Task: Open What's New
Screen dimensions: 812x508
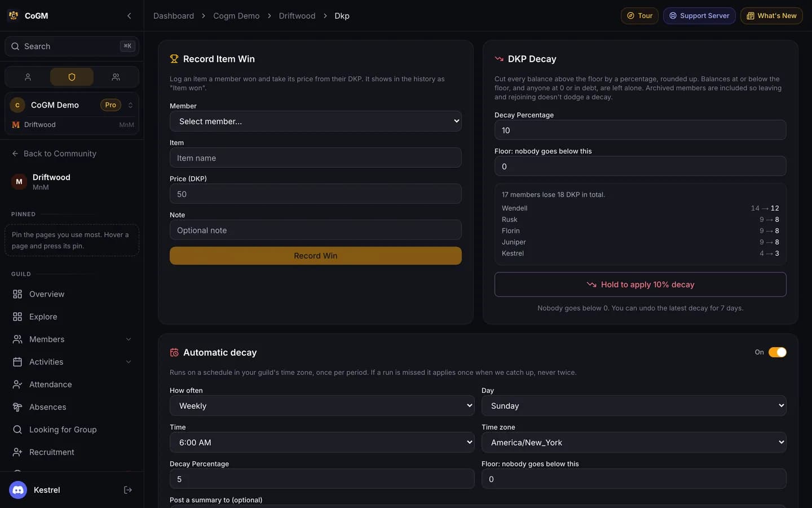Action: (x=771, y=16)
